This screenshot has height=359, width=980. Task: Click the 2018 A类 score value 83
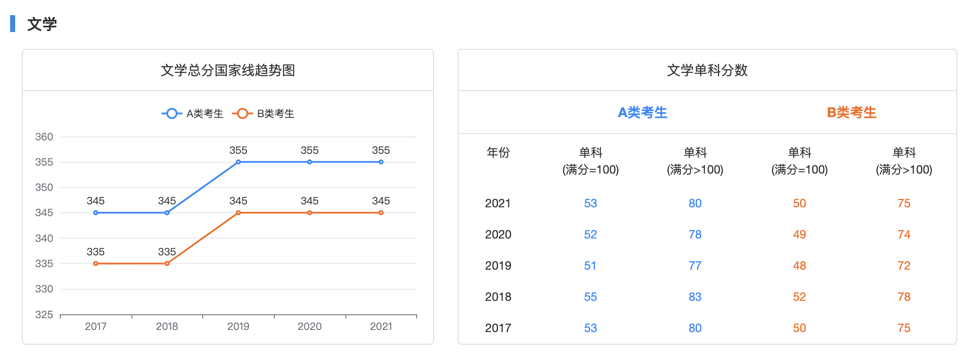(695, 297)
